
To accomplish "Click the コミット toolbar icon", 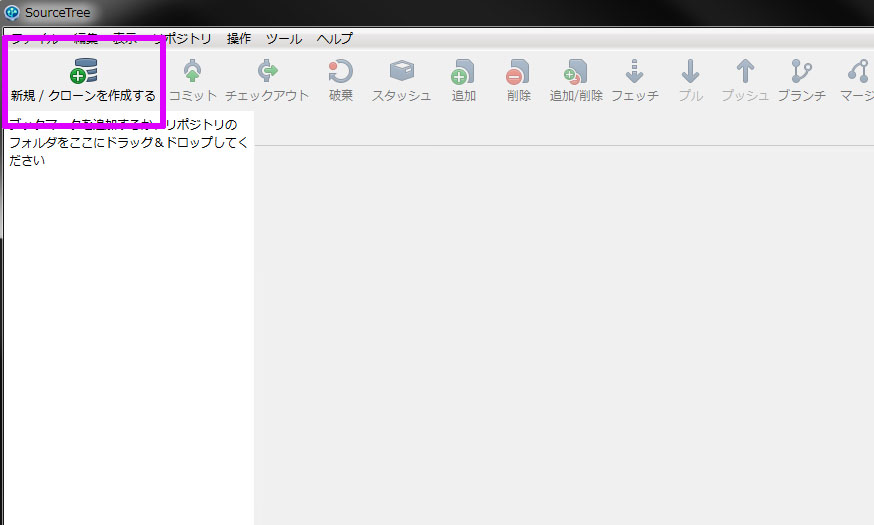I will pyautogui.click(x=192, y=71).
